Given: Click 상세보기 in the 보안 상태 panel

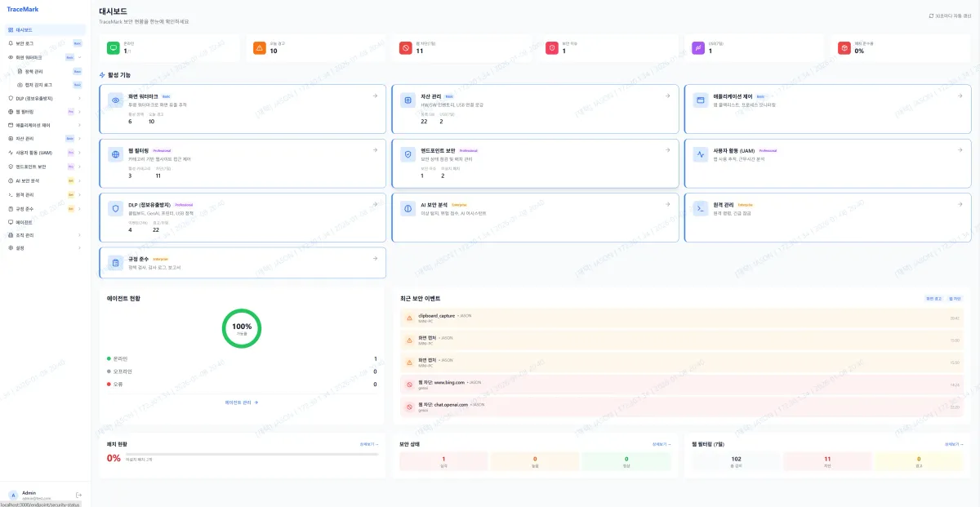Looking at the screenshot, I should [661, 444].
